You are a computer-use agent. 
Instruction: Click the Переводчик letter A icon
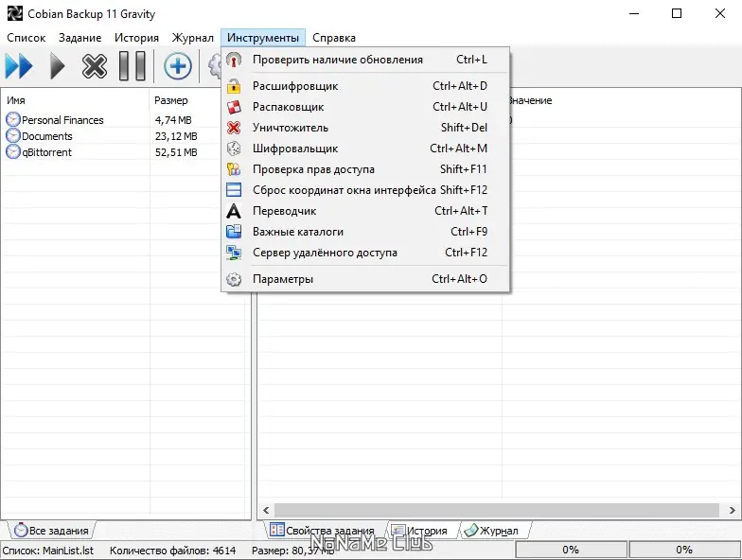tap(234, 211)
